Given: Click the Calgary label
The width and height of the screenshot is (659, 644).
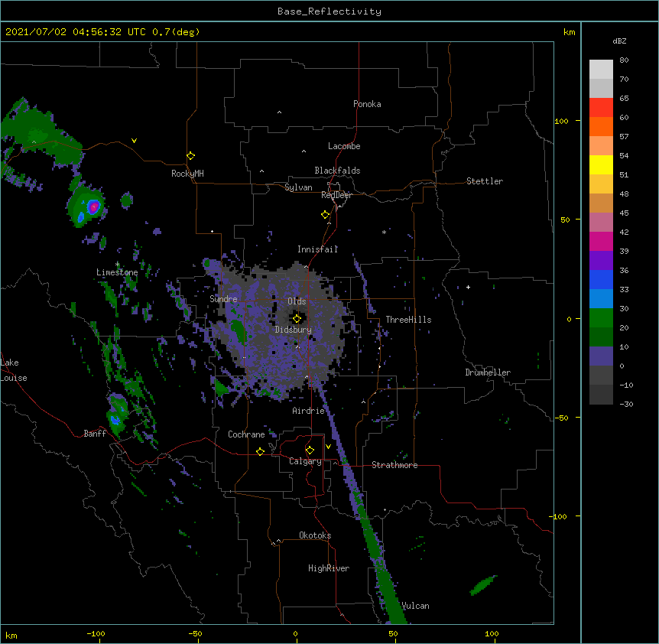Looking at the screenshot, I should [x=305, y=461].
